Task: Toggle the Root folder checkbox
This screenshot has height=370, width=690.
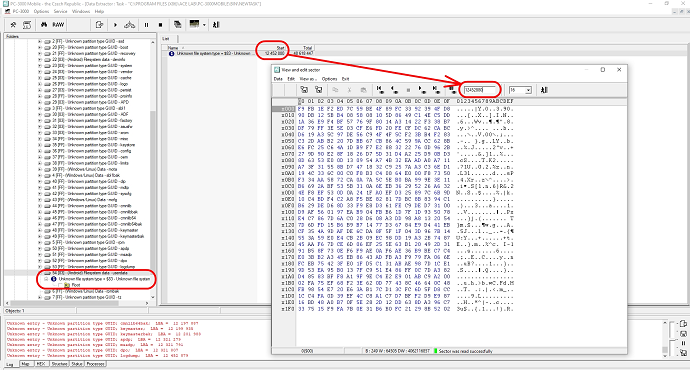Action: coord(60,285)
